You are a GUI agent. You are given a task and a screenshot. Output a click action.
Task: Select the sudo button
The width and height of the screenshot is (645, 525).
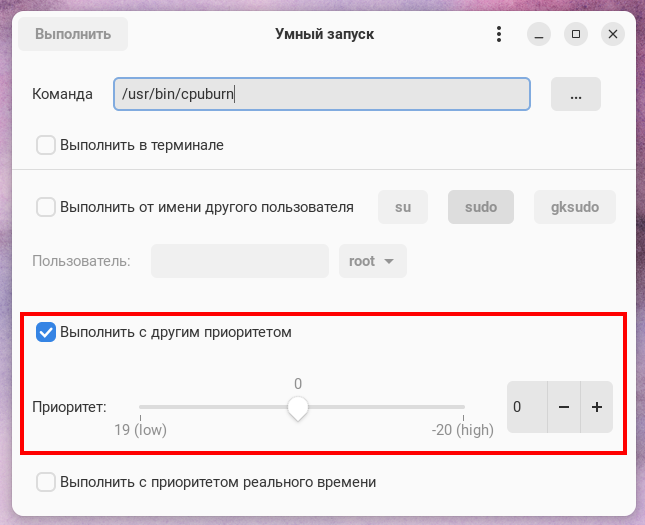481,207
